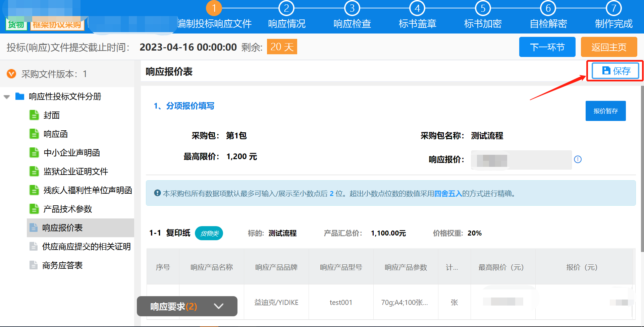
Task: Click the blue folder icon of 响应性投标文件分册
Action: coord(20,96)
